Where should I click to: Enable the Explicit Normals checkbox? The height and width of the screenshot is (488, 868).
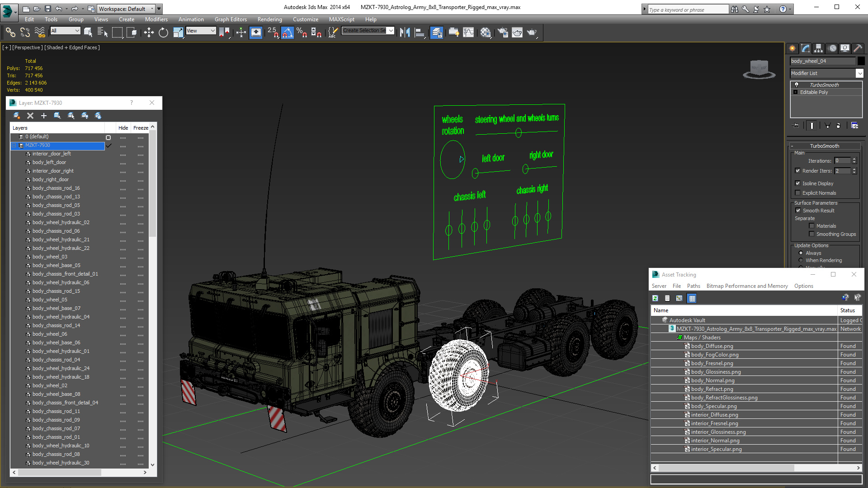798,193
